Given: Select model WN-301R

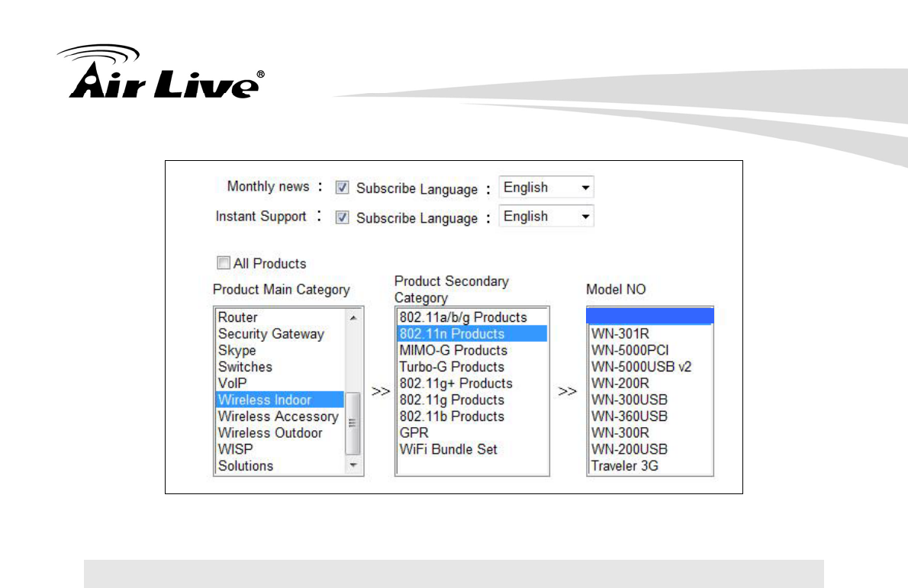Looking at the screenshot, I should point(650,334).
